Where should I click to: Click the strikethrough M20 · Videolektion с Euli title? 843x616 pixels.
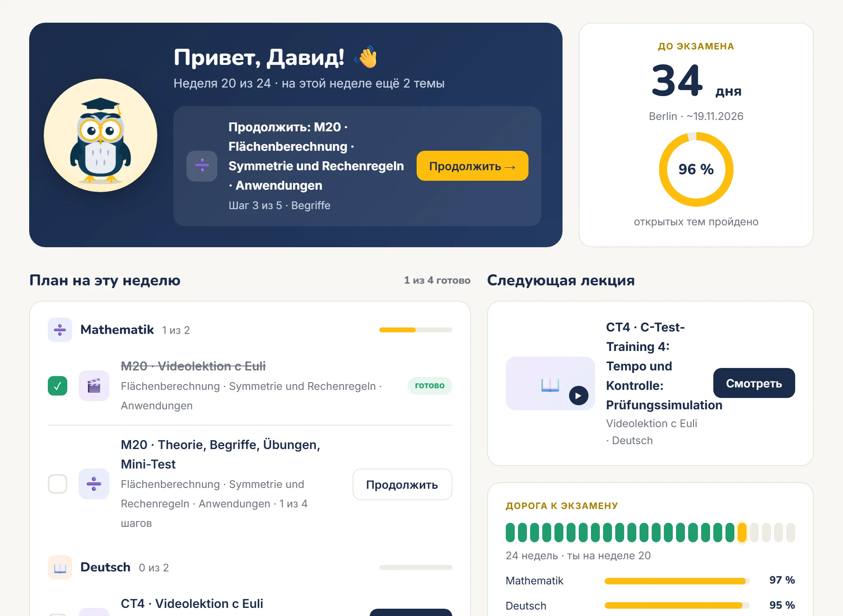click(x=193, y=366)
